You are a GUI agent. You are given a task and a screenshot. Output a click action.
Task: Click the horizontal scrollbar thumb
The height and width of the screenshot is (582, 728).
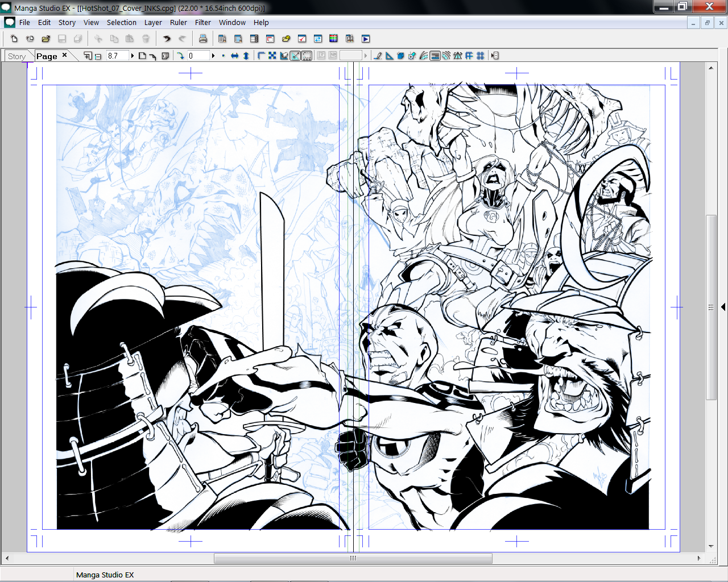[x=353, y=558]
